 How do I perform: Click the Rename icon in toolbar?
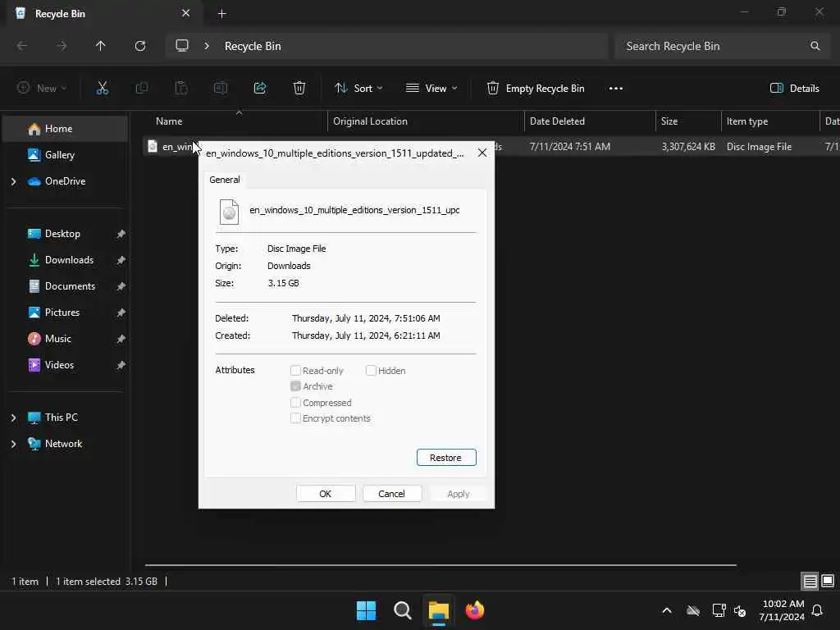coord(220,89)
